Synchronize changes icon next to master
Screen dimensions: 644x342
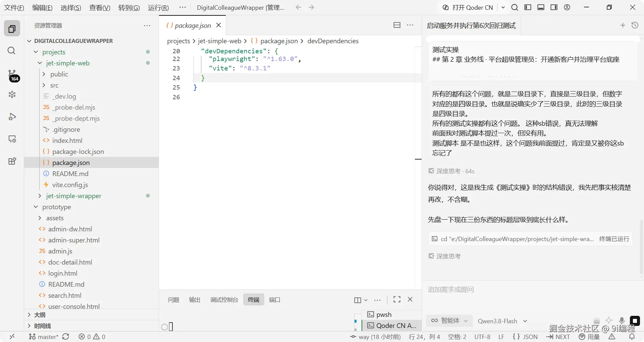(66, 337)
